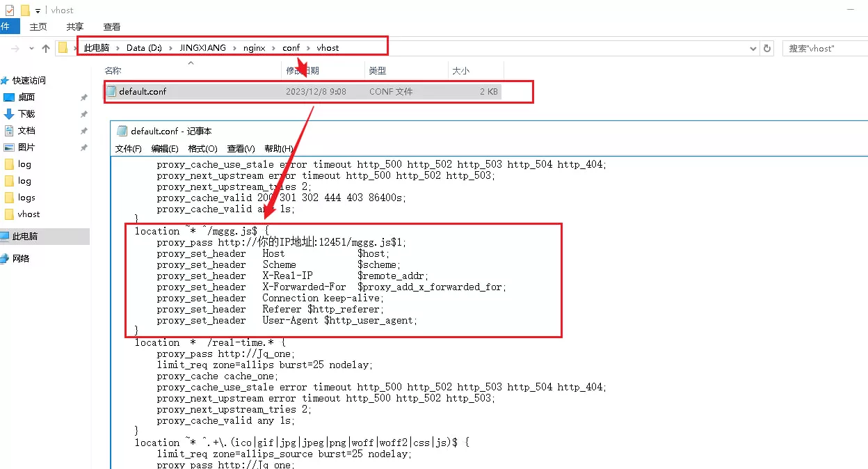
Task: Open the default.conf file icon
Action: pos(111,92)
